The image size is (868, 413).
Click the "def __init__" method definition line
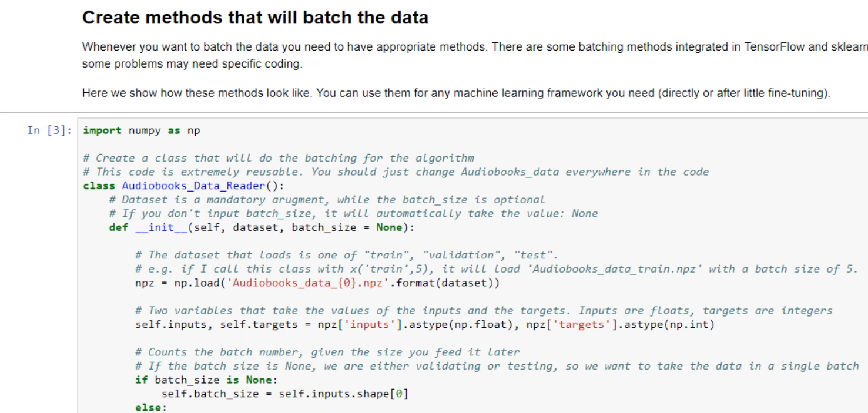pyautogui.click(x=262, y=227)
